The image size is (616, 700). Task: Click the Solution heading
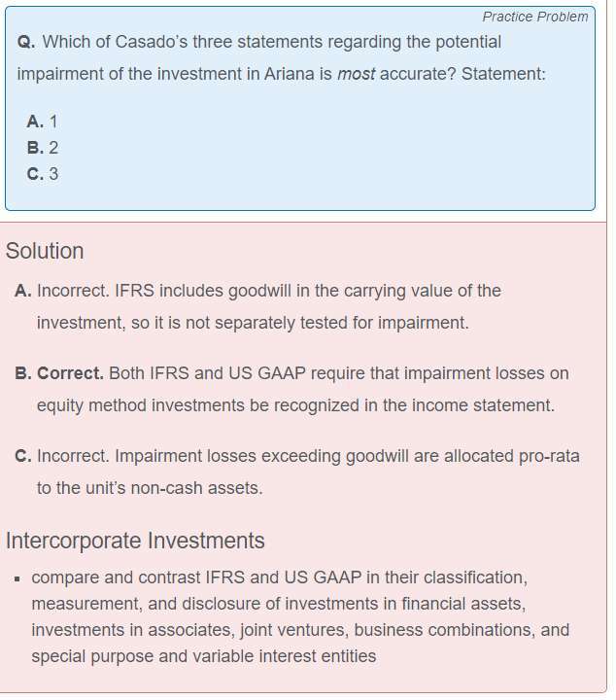point(45,251)
